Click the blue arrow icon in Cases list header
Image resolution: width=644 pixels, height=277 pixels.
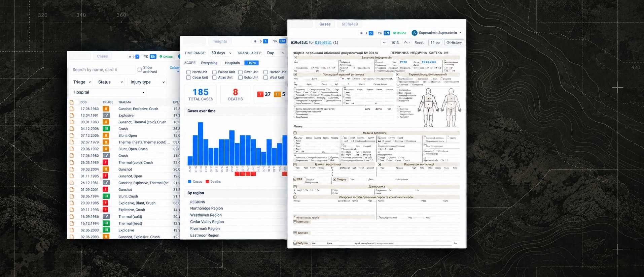pyautogui.click(x=137, y=57)
